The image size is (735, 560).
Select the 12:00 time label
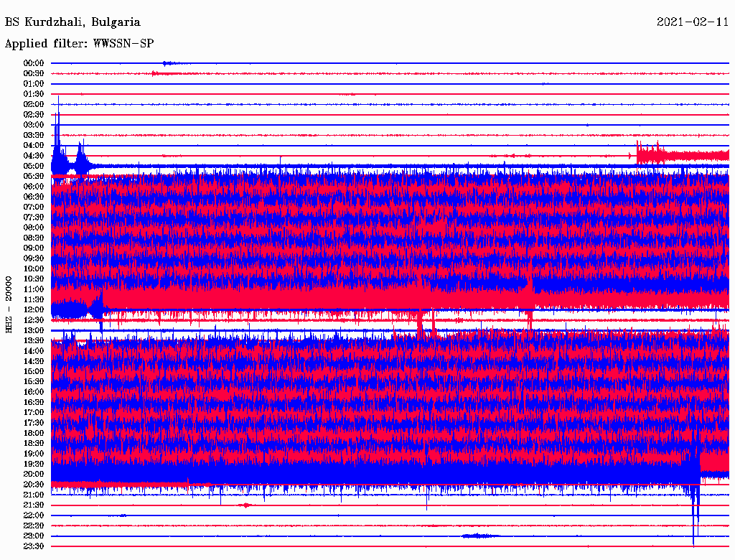pyautogui.click(x=34, y=309)
